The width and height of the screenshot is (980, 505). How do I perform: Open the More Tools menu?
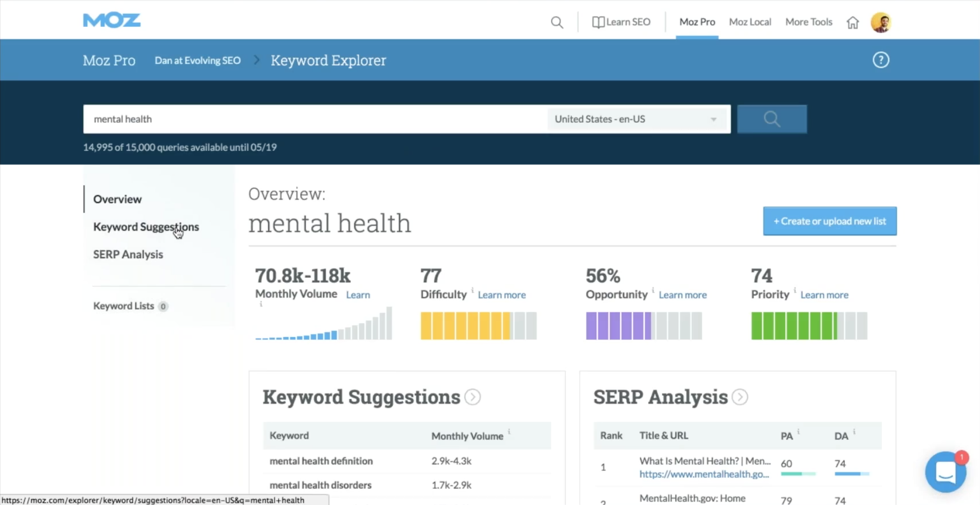click(x=809, y=22)
